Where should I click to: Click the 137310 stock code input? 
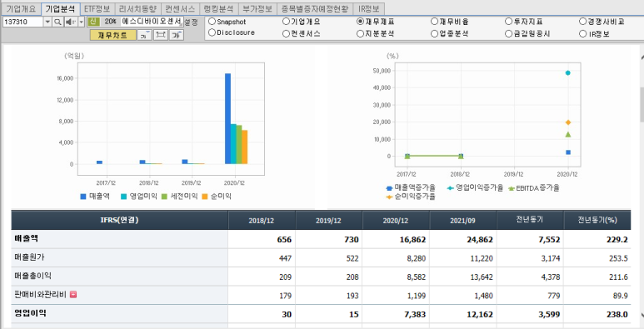[x=22, y=22]
